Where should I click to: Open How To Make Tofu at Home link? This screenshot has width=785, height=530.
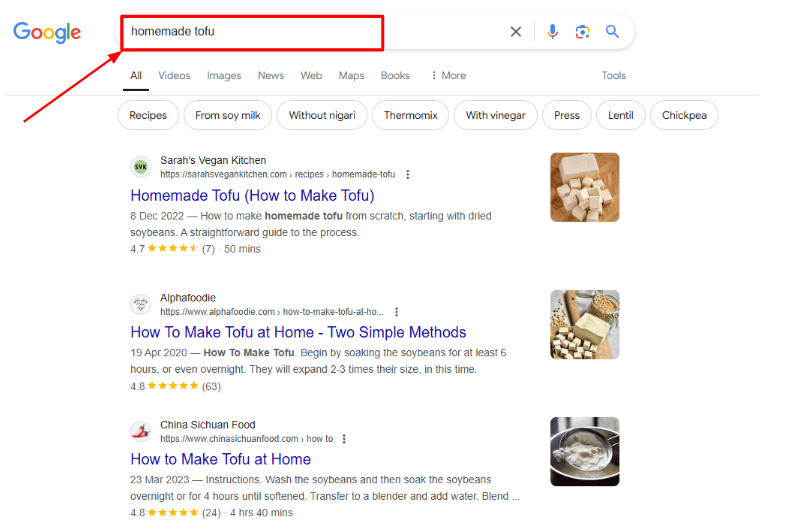298,332
